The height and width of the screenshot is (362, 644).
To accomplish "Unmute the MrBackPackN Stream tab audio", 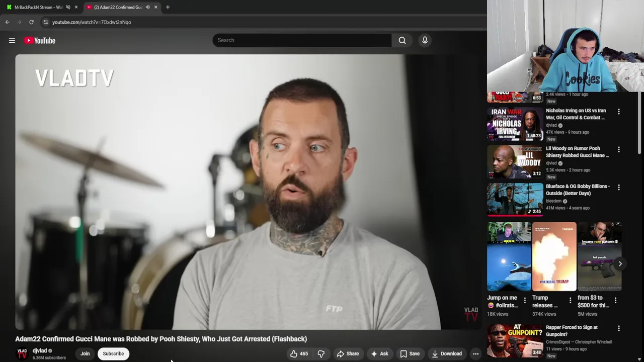I will [68, 7].
